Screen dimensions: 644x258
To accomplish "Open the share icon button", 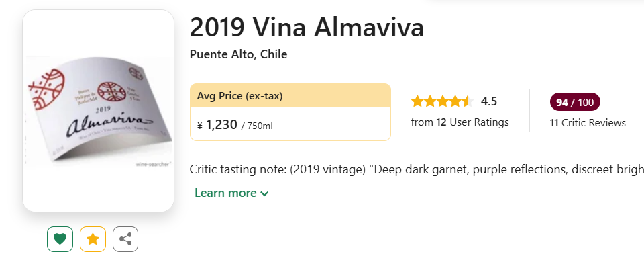I will pyautogui.click(x=125, y=239).
